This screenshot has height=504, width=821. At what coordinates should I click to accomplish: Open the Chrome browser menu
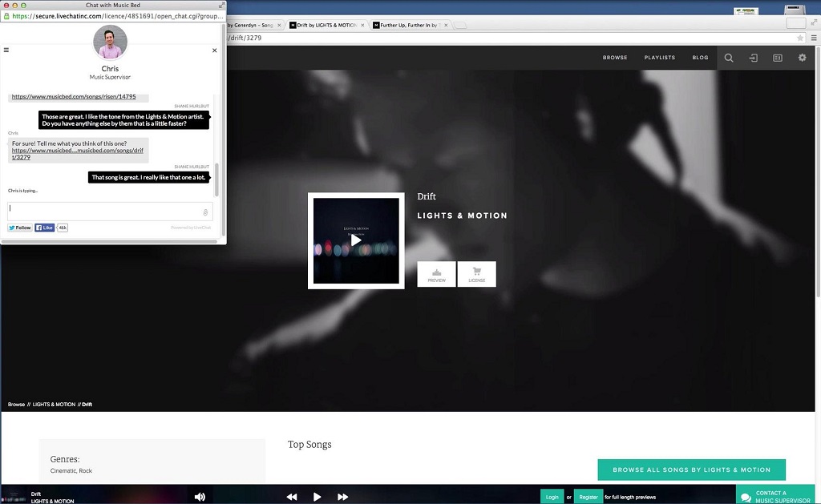point(814,38)
